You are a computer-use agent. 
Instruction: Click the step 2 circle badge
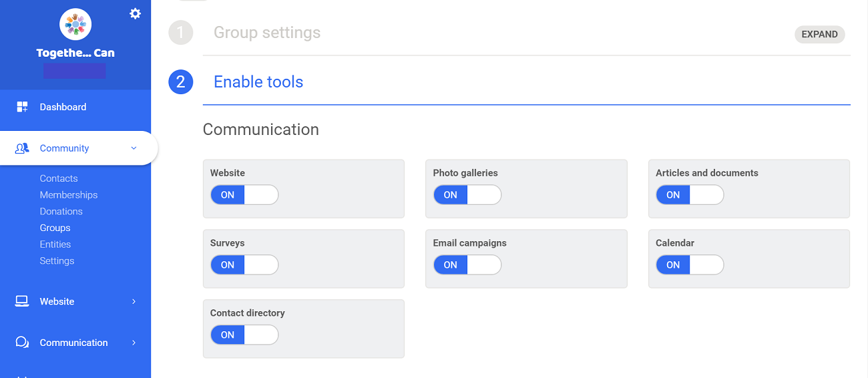[x=180, y=82]
